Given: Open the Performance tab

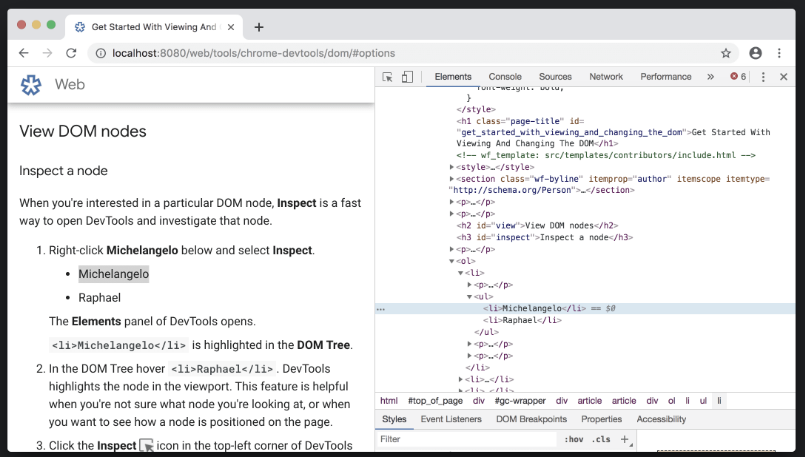Looking at the screenshot, I should (x=665, y=77).
